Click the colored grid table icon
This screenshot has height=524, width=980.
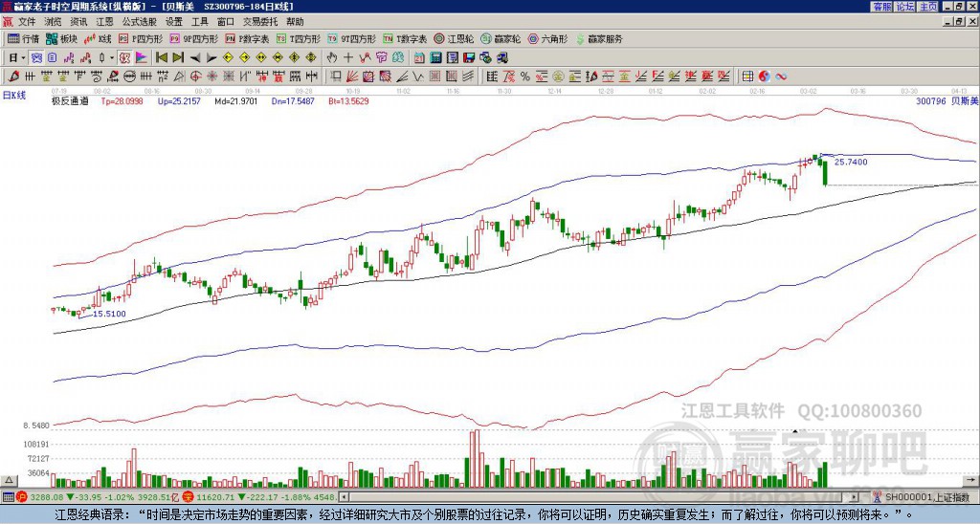click(747, 76)
